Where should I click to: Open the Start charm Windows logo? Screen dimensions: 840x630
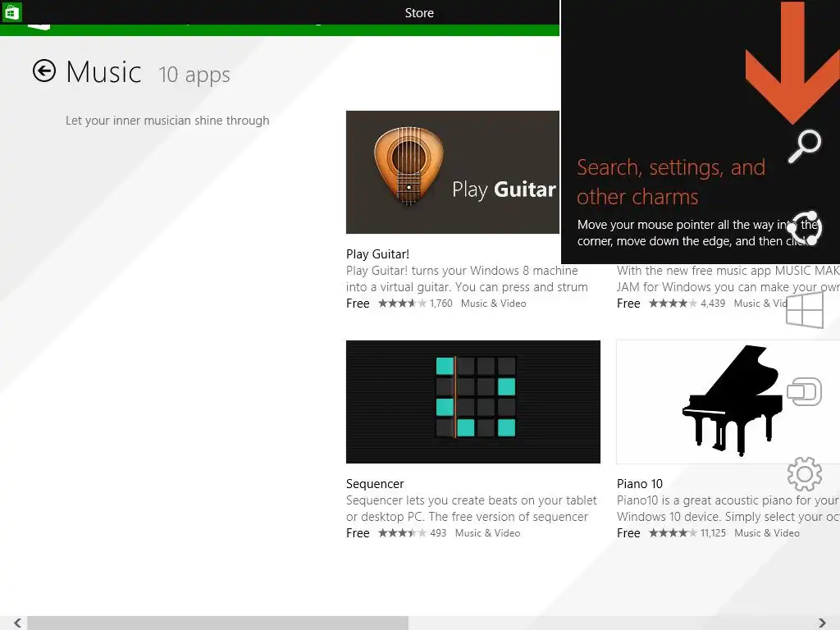[x=805, y=310]
